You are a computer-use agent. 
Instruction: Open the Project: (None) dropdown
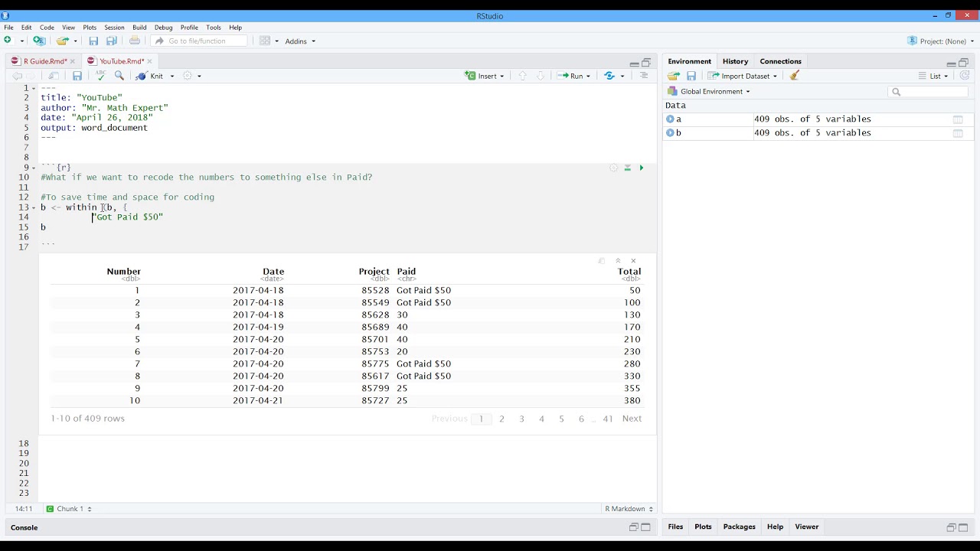[x=941, y=41]
